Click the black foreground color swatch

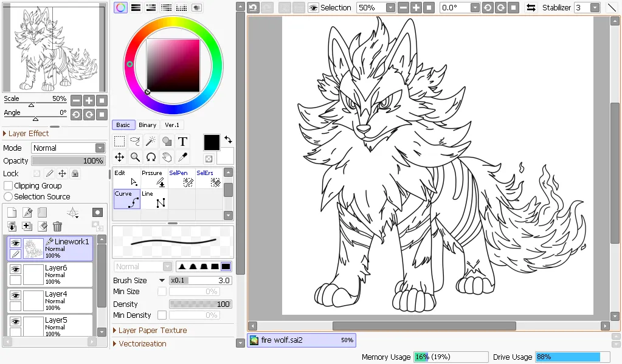(212, 143)
